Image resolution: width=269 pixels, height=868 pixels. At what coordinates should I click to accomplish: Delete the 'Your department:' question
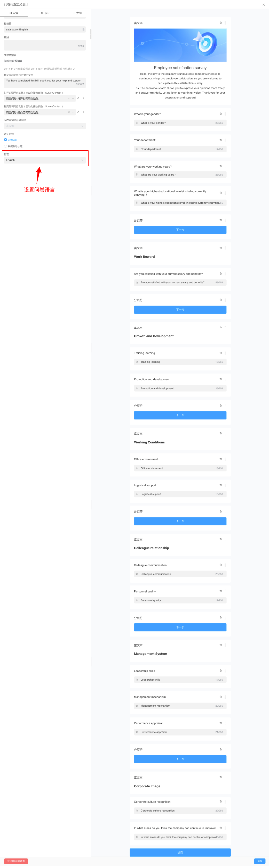pyautogui.click(x=220, y=140)
